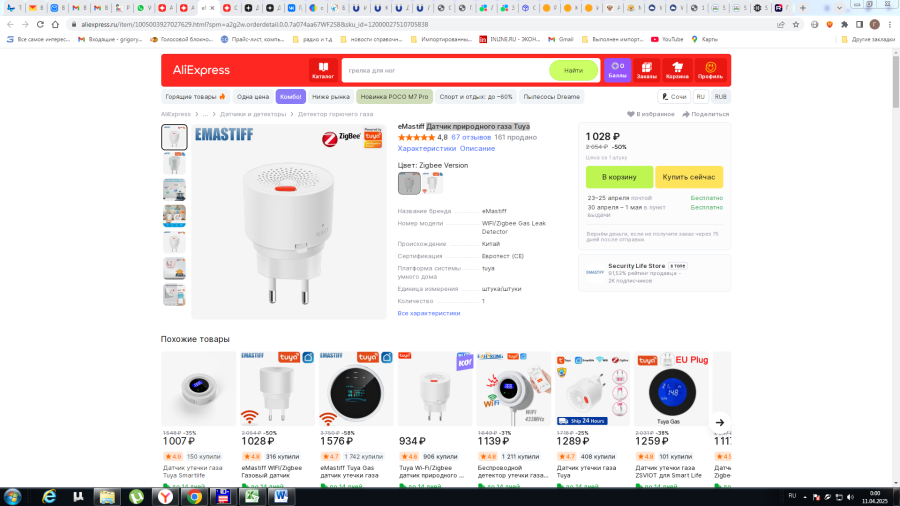The image size is (900, 506).
Task: Add item to favorites heart icon
Action: pos(630,114)
